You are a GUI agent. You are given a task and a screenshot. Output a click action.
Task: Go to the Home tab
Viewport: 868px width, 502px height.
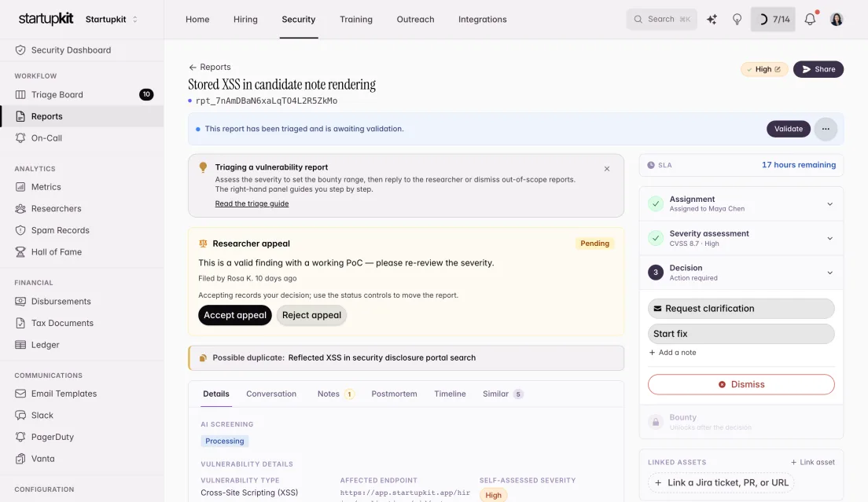197,20
